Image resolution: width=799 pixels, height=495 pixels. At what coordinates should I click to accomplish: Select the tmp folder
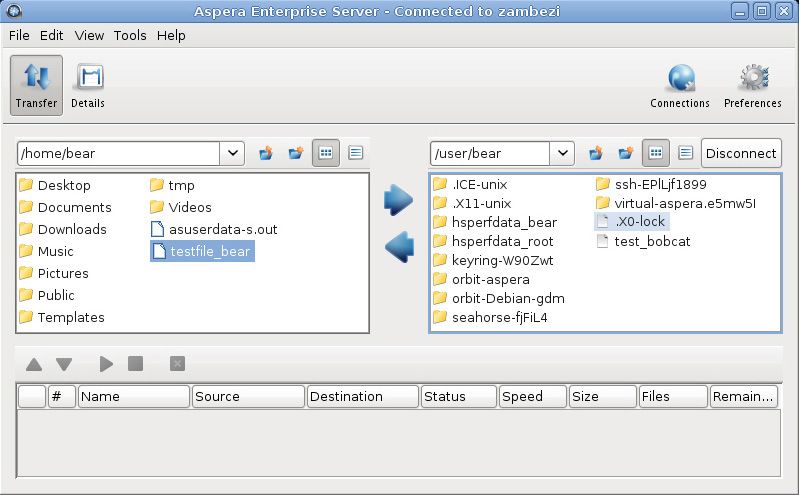pyautogui.click(x=173, y=185)
